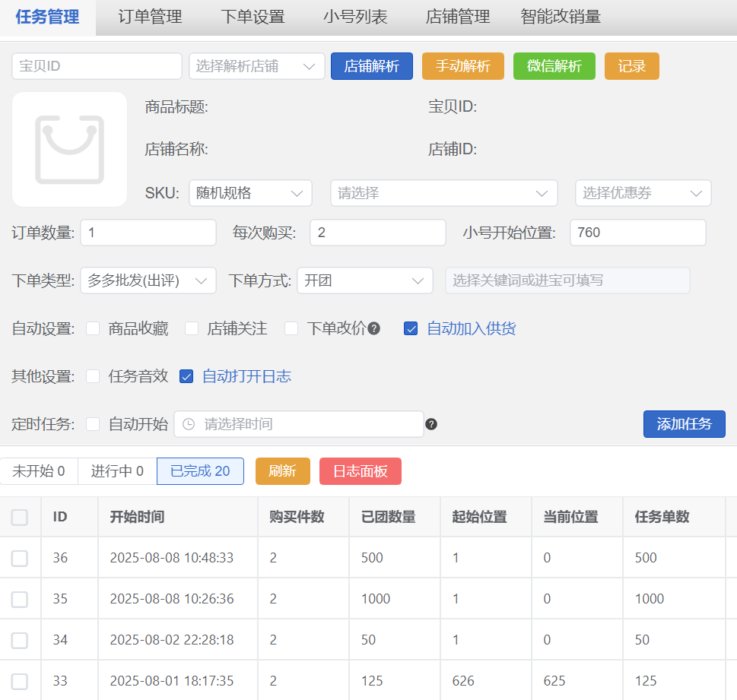Select the row checkbox for task ID 36
737x700 pixels.
(20, 558)
